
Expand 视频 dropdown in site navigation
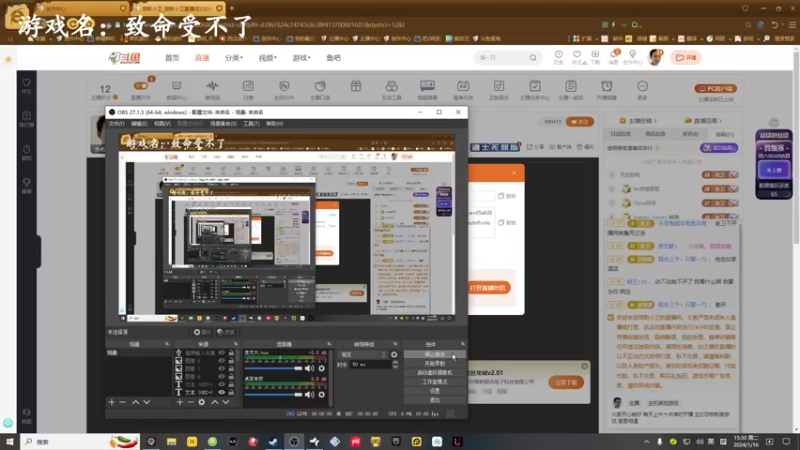[x=267, y=58]
